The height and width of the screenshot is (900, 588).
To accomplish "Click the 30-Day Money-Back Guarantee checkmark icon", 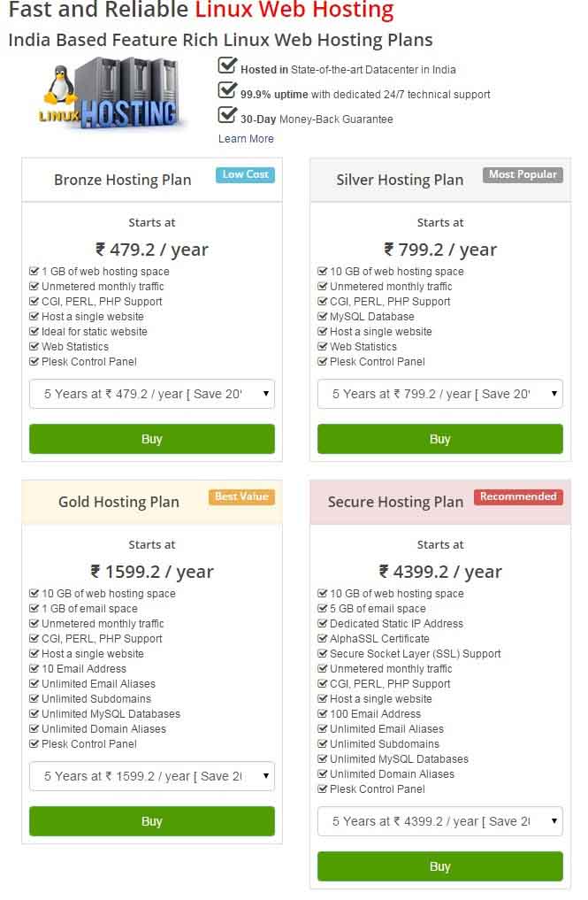I will tap(227, 115).
